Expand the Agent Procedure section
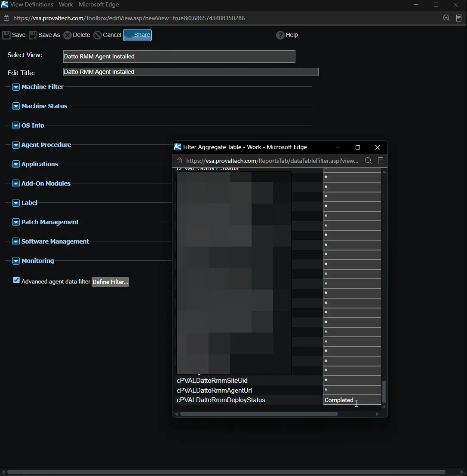The height and width of the screenshot is (476, 467). click(x=16, y=145)
